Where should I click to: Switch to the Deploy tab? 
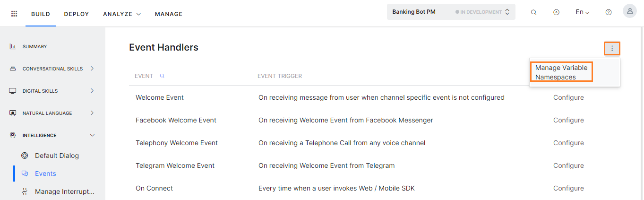(77, 14)
